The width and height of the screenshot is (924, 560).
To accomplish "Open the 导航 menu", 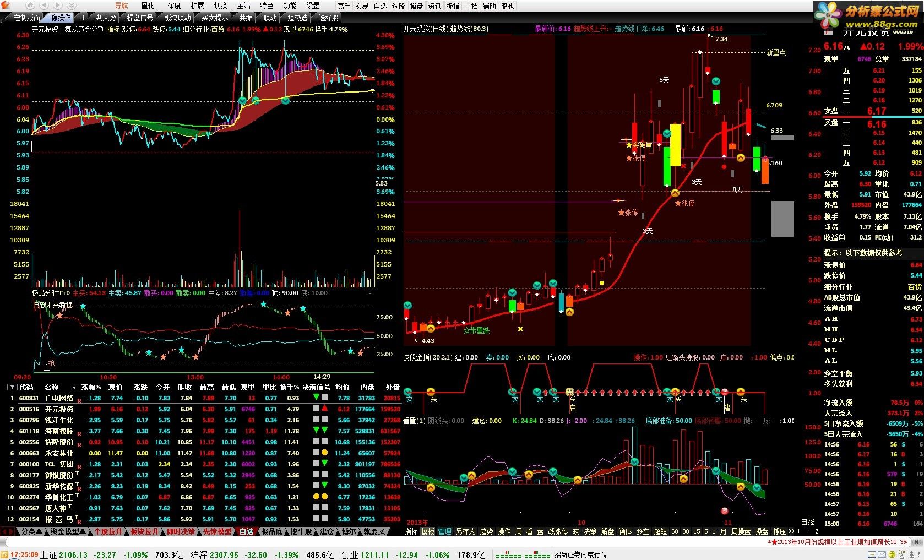I will [121, 6].
